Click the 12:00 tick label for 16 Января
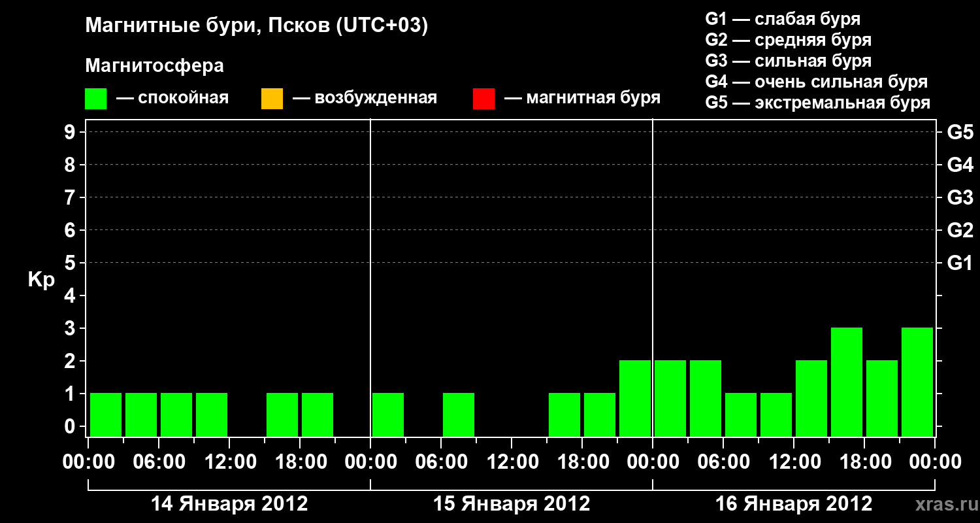Image resolution: width=980 pixels, height=523 pixels. point(794,462)
